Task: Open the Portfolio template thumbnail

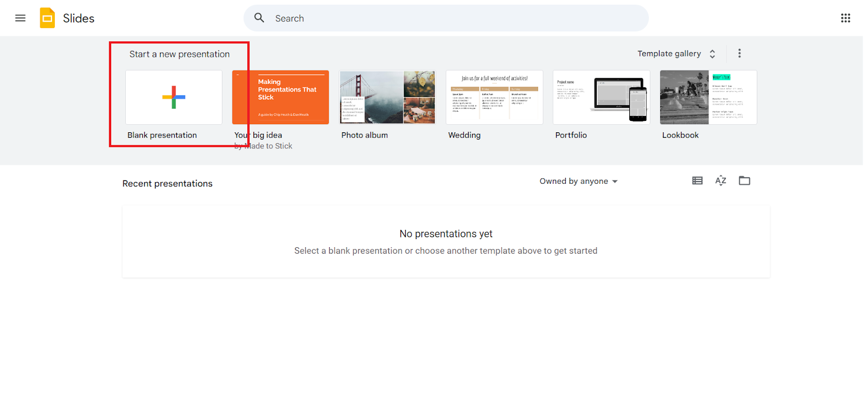Action: click(601, 97)
